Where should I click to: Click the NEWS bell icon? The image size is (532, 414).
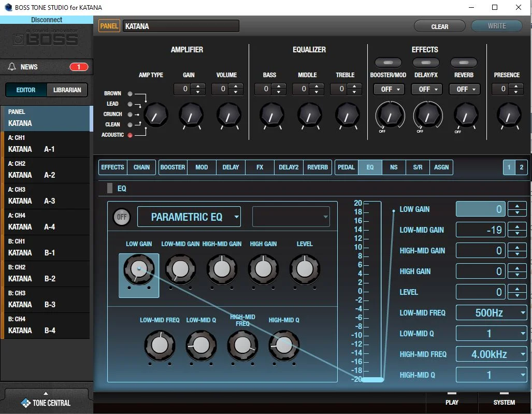pos(12,67)
